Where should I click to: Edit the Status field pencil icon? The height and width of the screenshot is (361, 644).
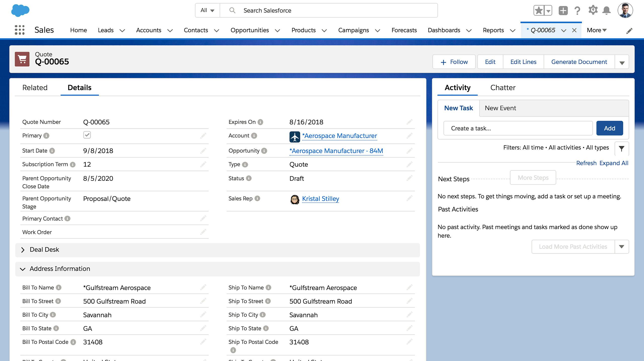coord(409,178)
